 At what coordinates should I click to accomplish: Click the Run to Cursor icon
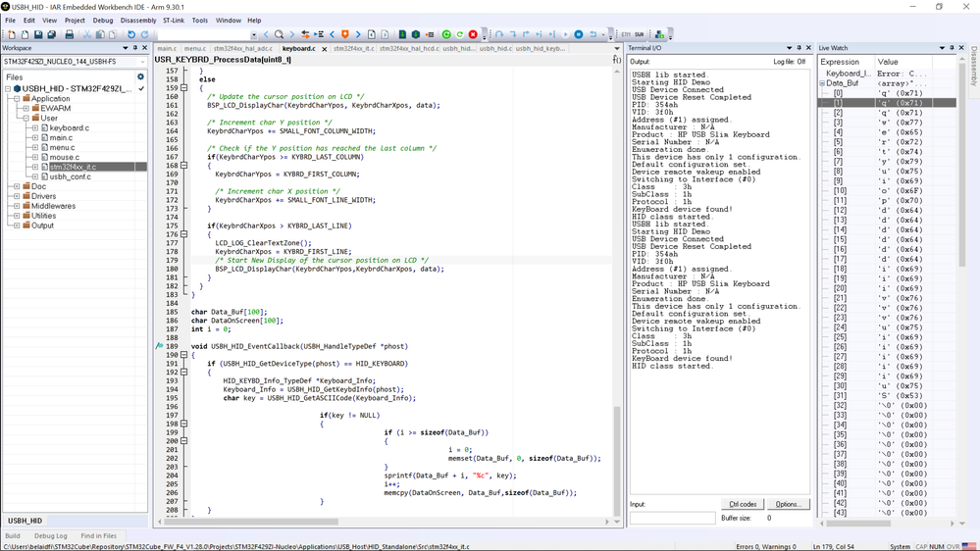[x=552, y=34]
